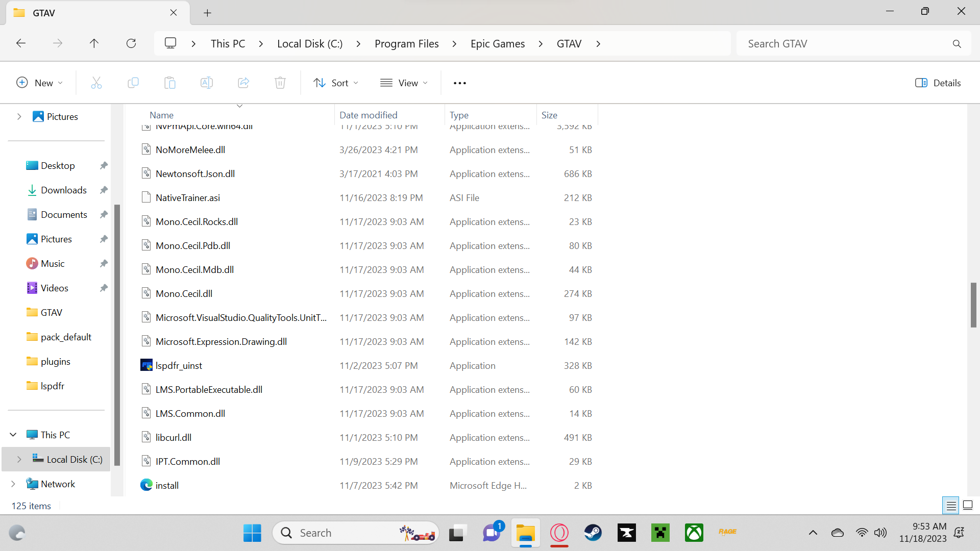Select the lspdfr_uinst application file

tap(179, 366)
